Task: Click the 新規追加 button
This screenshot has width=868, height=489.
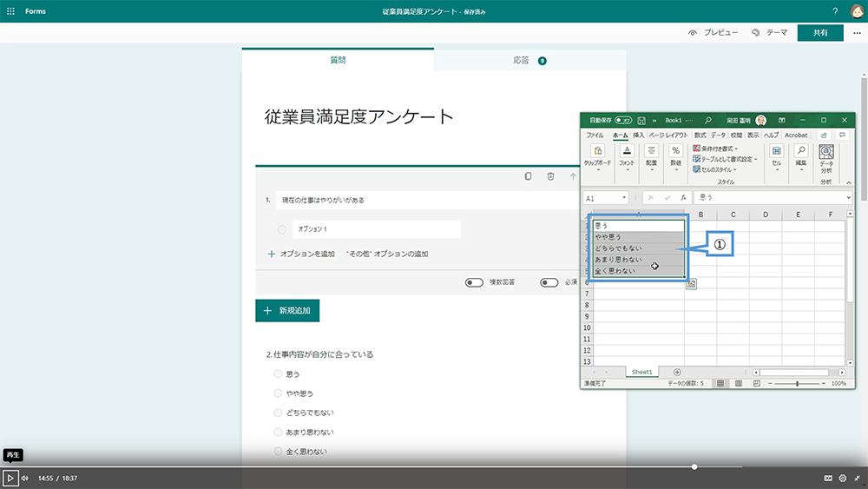Action: point(287,311)
